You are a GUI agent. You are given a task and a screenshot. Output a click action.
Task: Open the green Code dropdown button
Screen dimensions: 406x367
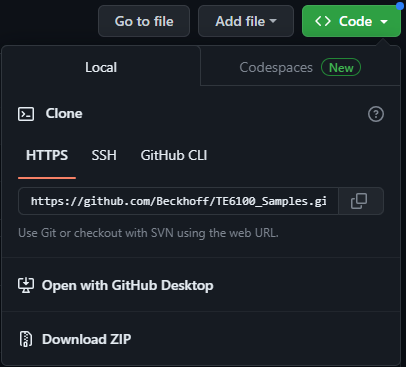(x=351, y=21)
